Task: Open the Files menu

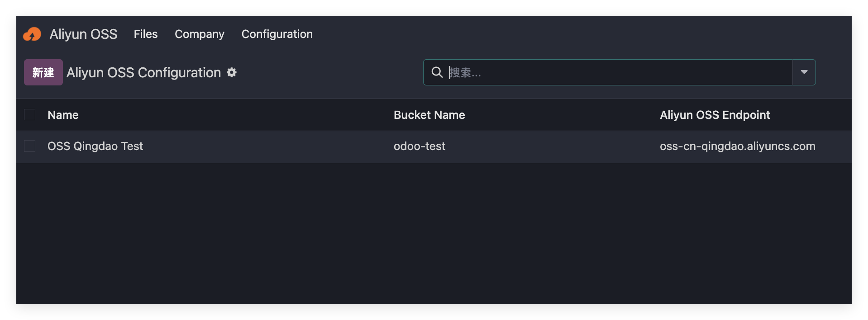Action: (x=146, y=34)
